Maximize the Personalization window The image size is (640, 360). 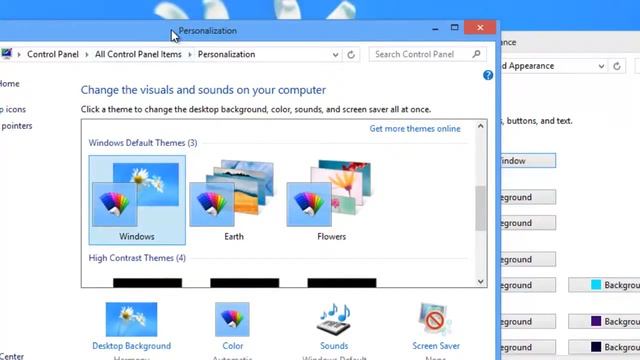pos(454,28)
